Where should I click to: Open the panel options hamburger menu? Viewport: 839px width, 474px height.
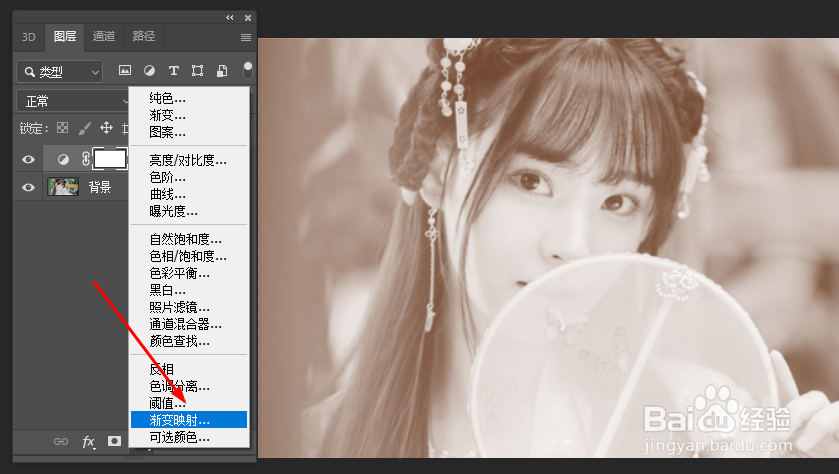(x=246, y=37)
